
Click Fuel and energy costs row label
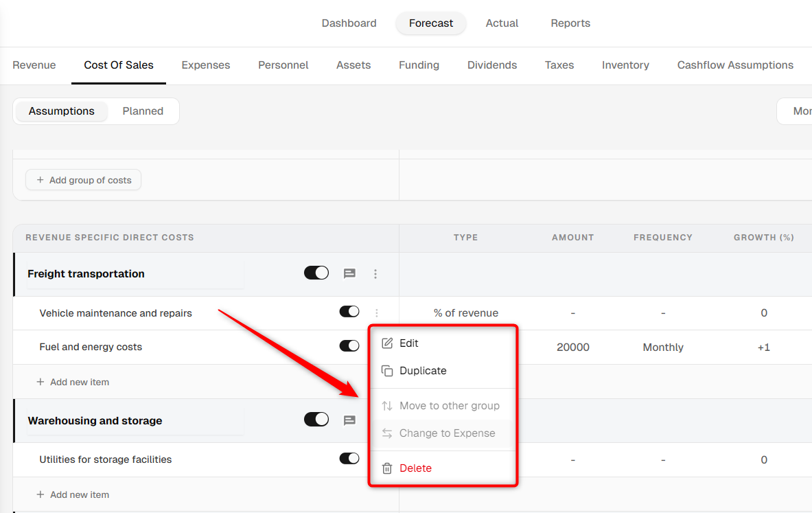point(91,347)
